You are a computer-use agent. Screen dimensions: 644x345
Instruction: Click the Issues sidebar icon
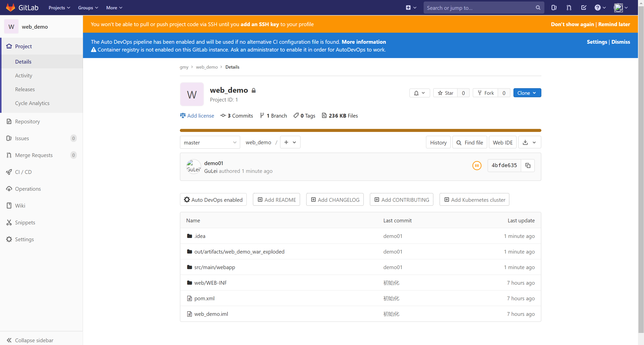[9, 138]
